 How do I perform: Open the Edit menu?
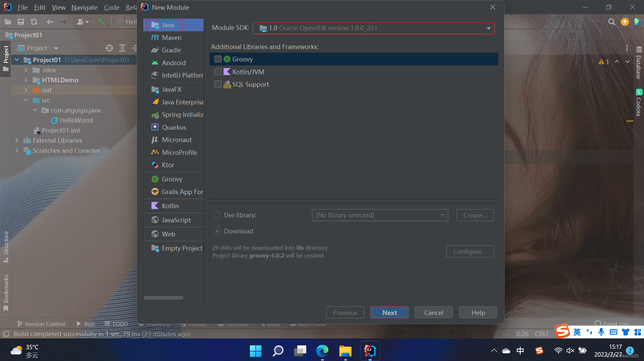tap(40, 7)
